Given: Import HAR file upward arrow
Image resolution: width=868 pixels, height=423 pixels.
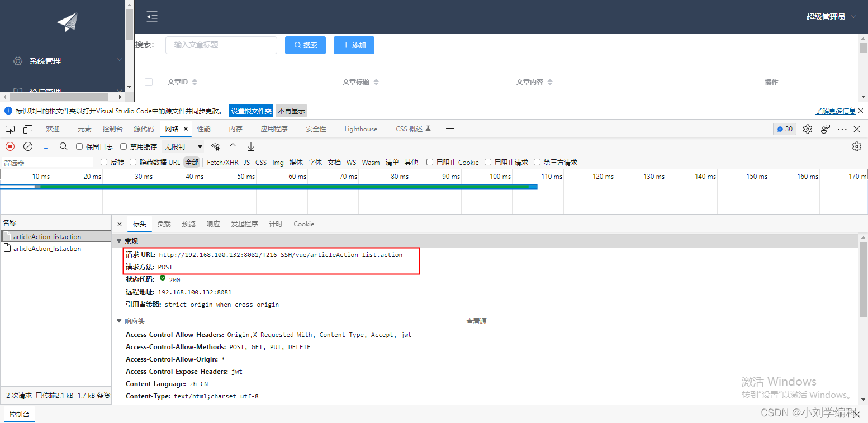Looking at the screenshot, I should coord(233,146).
